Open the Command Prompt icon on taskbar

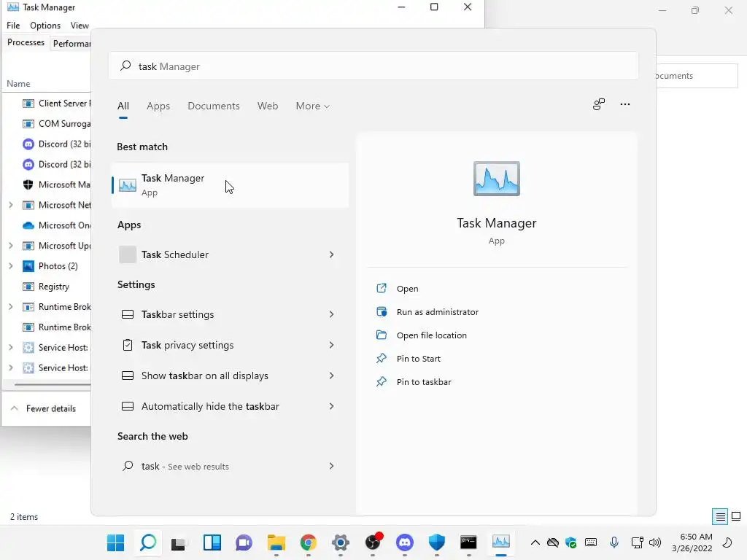[x=468, y=542]
